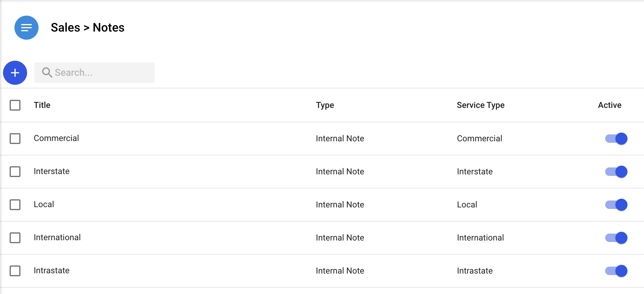This screenshot has height=294, width=644.
Task: Sort by the Title column header
Action: [42, 105]
